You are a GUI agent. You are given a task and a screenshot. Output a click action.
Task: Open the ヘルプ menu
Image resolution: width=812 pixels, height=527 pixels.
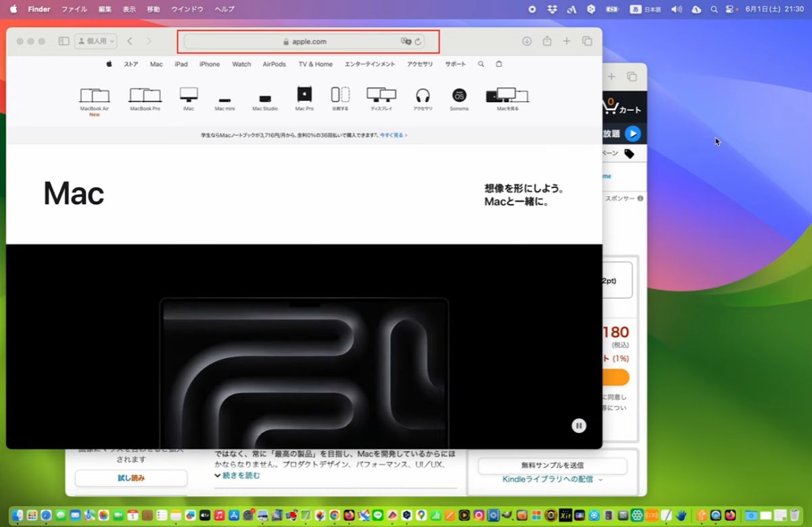click(224, 9)
